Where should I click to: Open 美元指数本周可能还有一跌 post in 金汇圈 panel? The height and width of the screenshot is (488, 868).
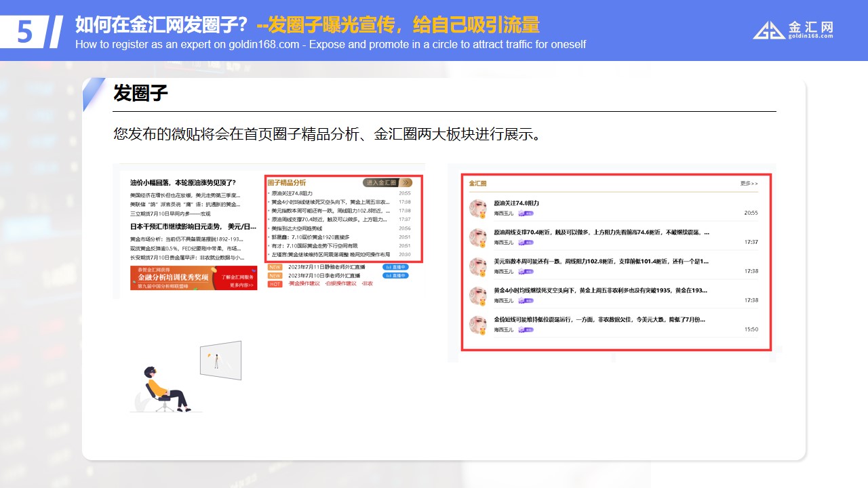tap(601, 262)
